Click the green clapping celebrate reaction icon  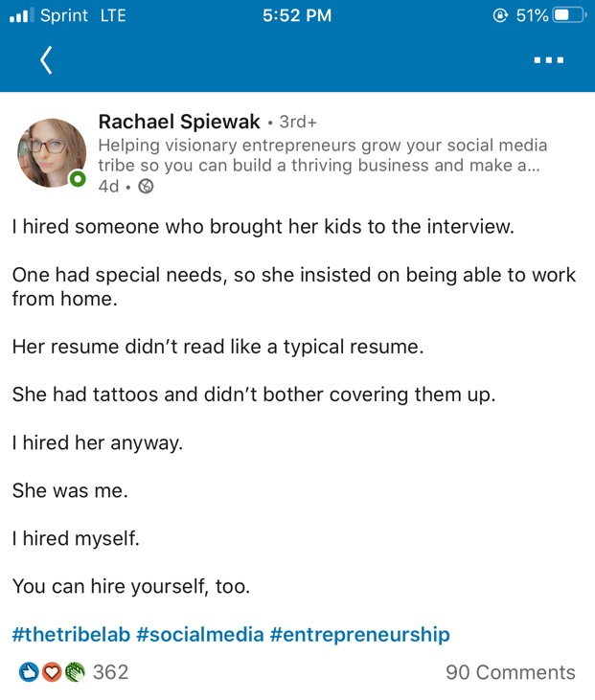click(x=75, y=672)
